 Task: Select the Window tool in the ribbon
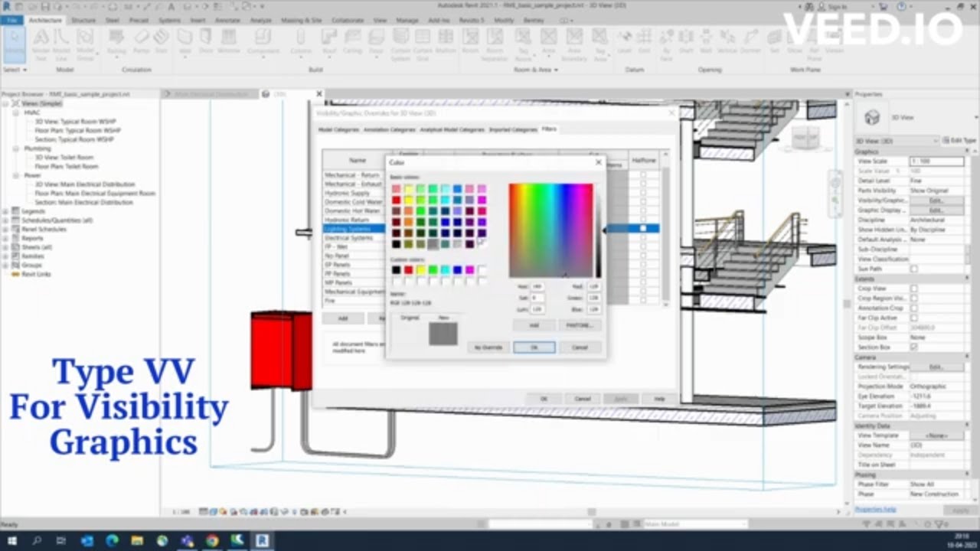(228, 41)
